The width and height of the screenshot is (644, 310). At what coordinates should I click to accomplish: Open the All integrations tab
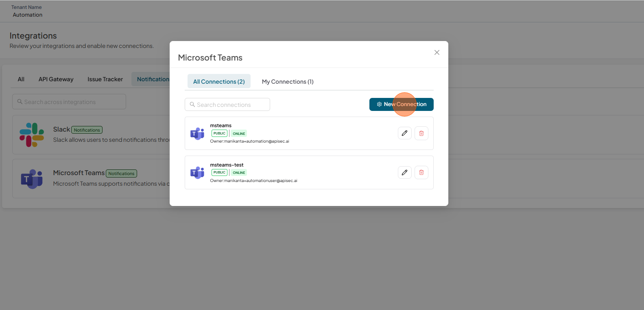point(21,79)
